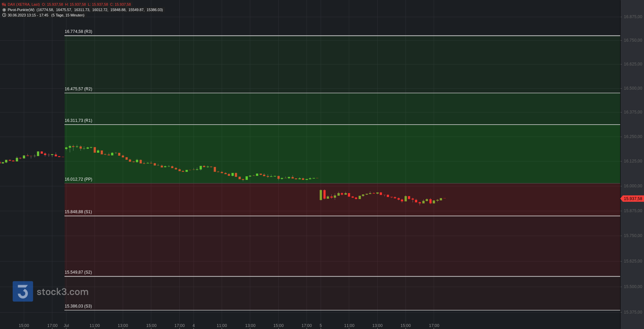Select the 16.475,57 (R2) pivot label
The image size is (644, 329).
coord(78,89)
